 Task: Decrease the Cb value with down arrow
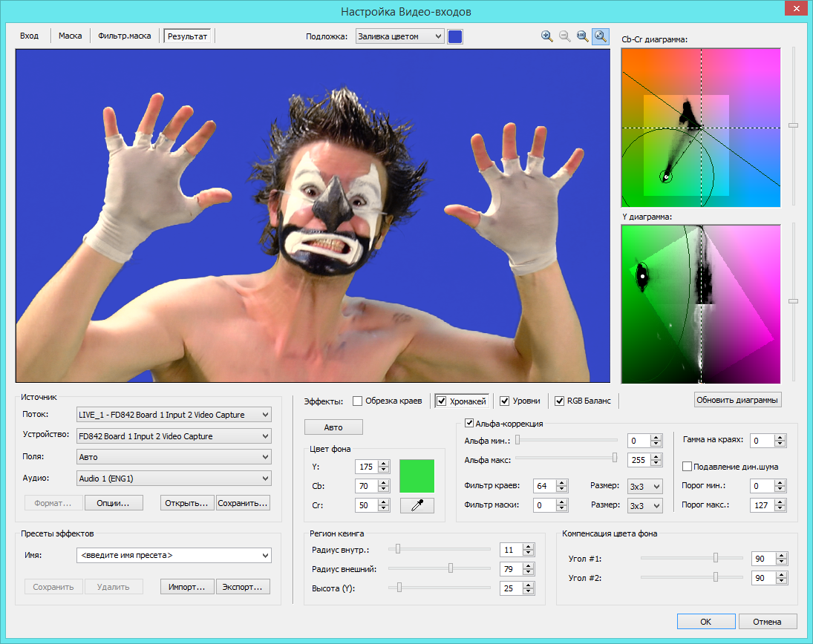[x=384, y=489]
